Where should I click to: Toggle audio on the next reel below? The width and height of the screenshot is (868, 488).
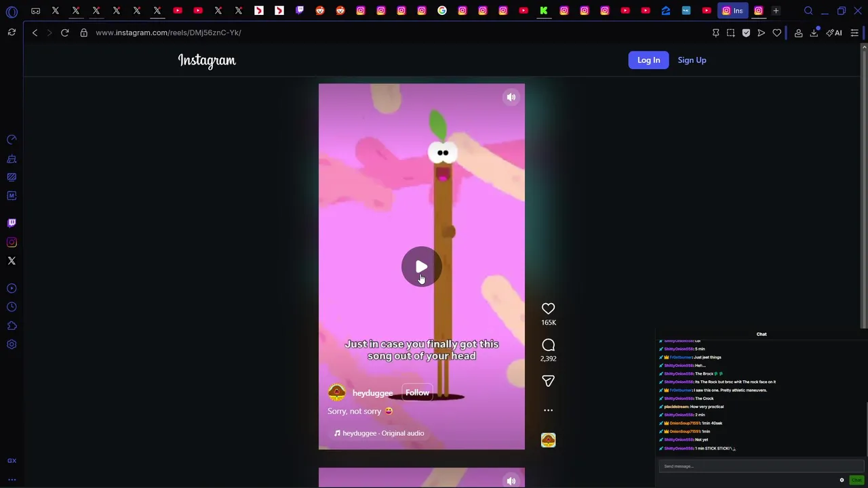coord(511,481)
